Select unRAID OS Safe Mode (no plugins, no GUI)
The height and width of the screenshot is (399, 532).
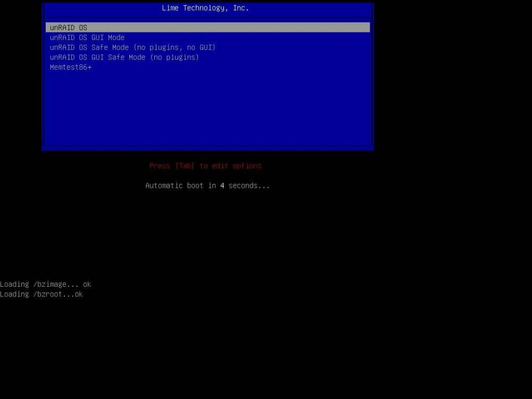point(132,47)
